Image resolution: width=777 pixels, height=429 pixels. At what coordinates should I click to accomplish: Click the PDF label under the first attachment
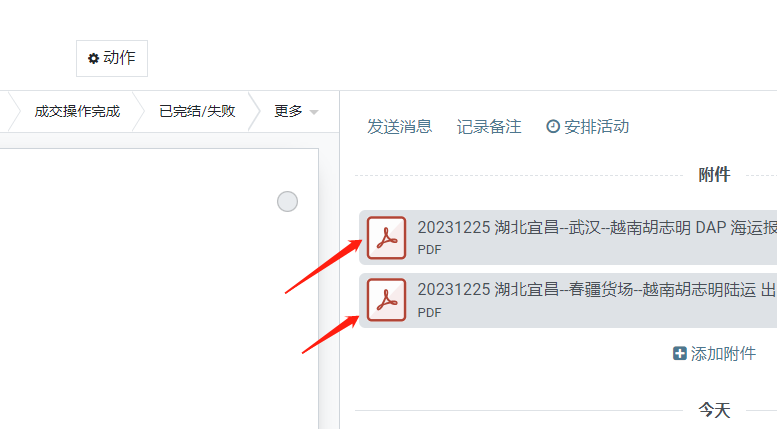[x=429, y=250]
